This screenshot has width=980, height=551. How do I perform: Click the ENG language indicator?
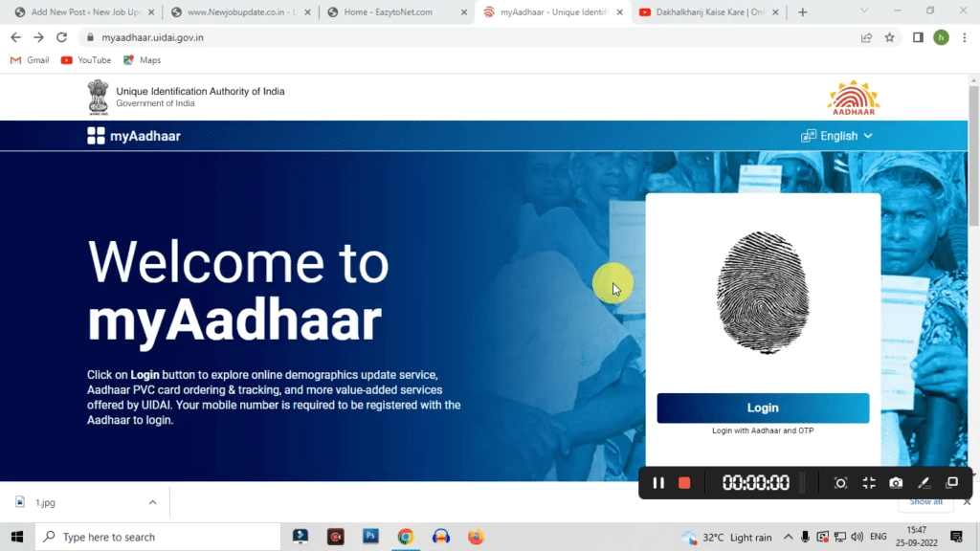(879, 537)
